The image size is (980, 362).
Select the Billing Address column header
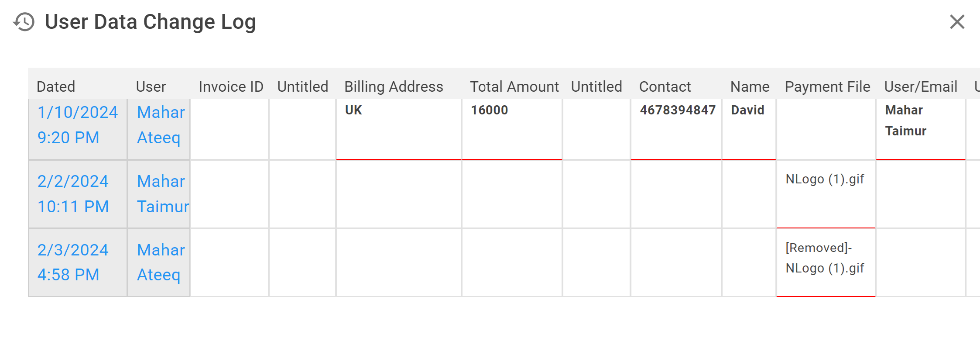[x=394, y=86]
